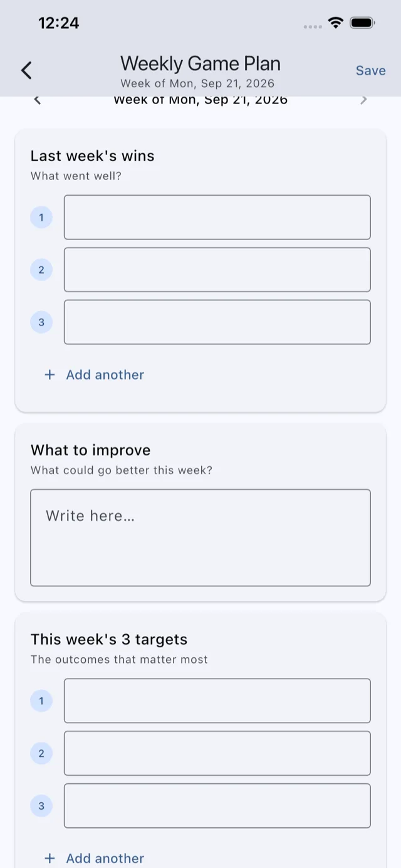Tap number 3 badge in Last week's wins
Viewport: 401px width, 868px height.
tap(41, 322)
